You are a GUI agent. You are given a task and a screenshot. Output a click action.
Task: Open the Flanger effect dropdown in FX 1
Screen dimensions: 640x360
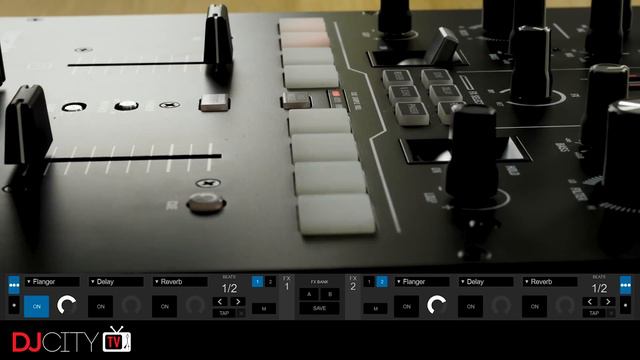tap(52, 282)
